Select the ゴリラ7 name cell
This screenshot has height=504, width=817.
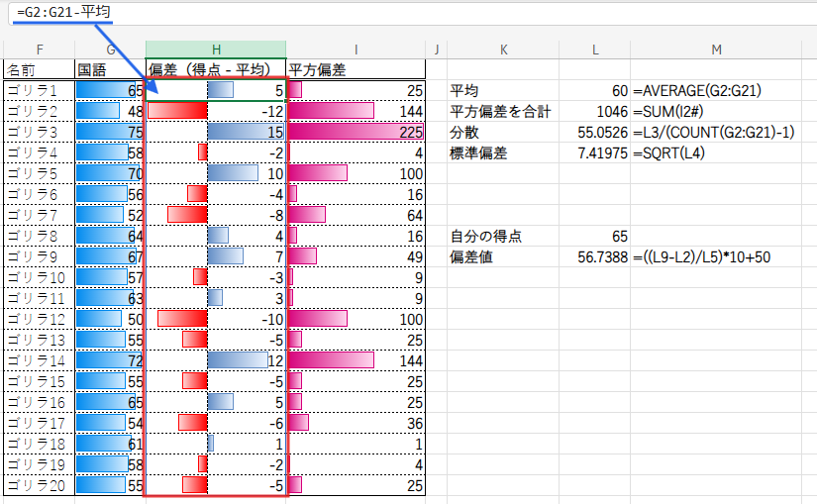40,215
